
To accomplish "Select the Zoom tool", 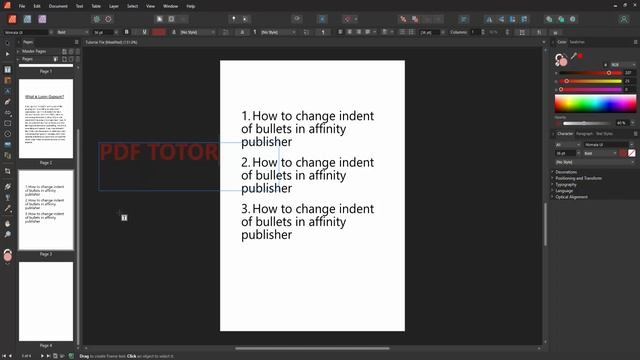I will click(7, 234).
